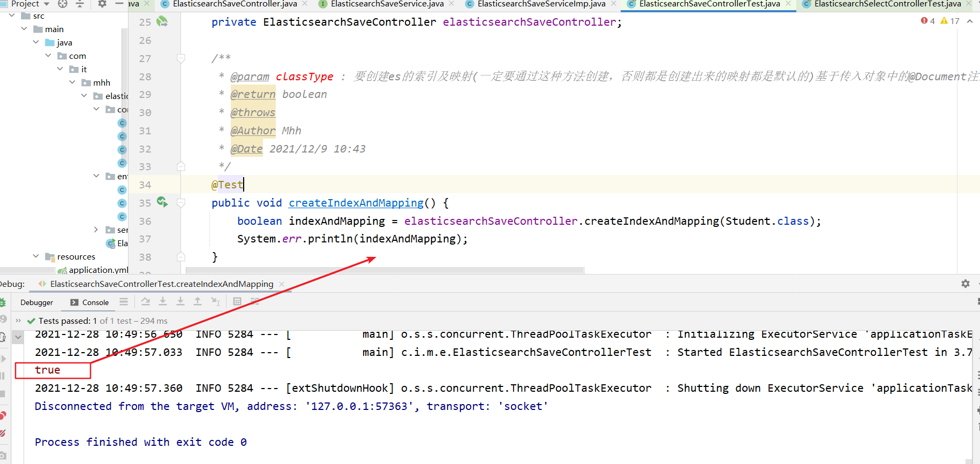Open Project panel settings gear
Image resolution: width=980 pixels, height=464 pixels.
click(102, 4)
